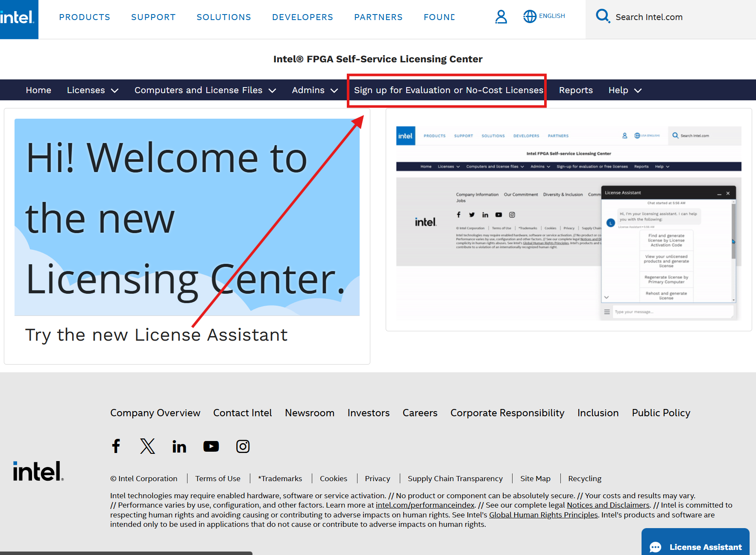
Task: Open Intel's YouTube channel icon
Action: pyautogui.click(x=211, y=446)
